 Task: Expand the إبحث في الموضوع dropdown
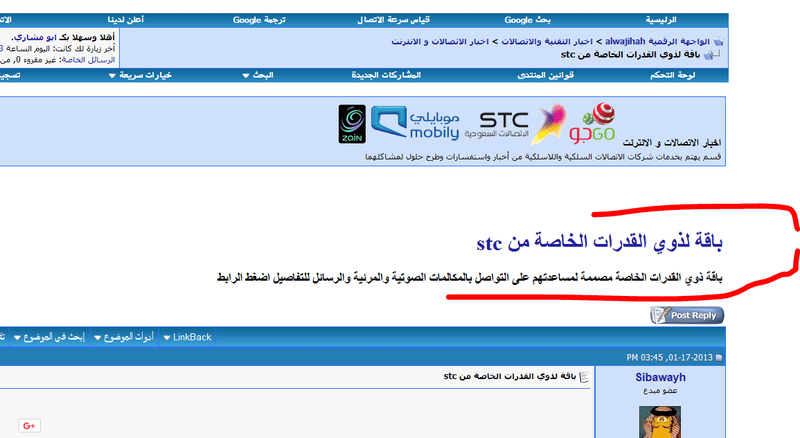[x=49, y=337]
